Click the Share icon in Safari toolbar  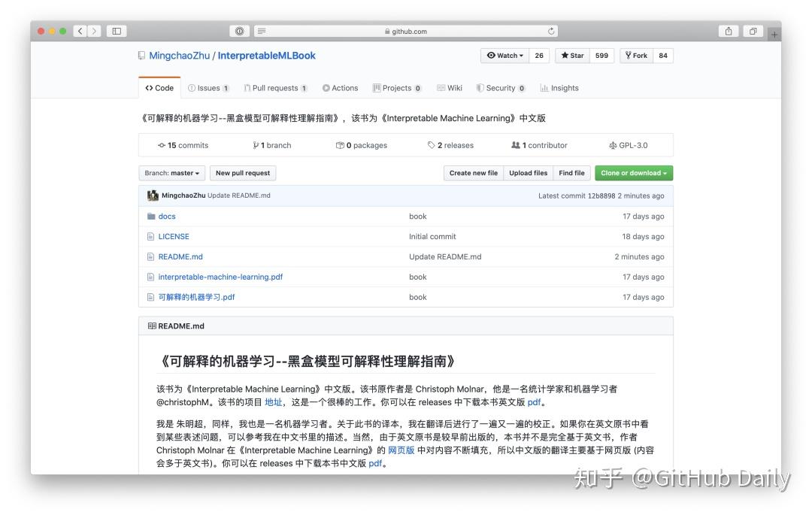728,31
